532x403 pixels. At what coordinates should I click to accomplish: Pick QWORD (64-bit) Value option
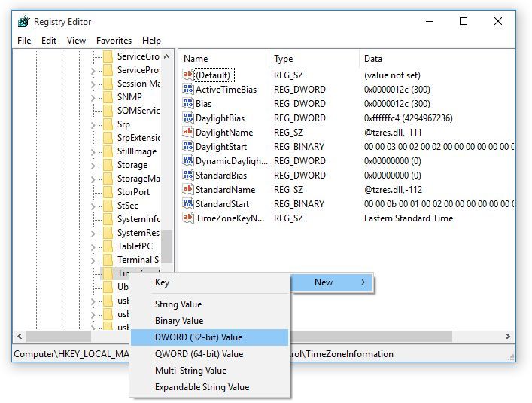(x=199, y=354)
